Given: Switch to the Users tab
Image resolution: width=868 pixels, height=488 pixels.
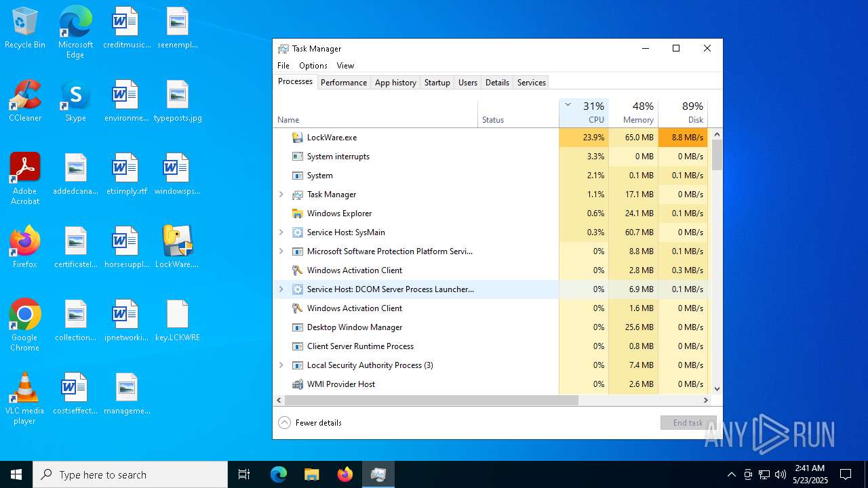Looking at the screenshot, I should pyautogui.click(x=468, y=83).
